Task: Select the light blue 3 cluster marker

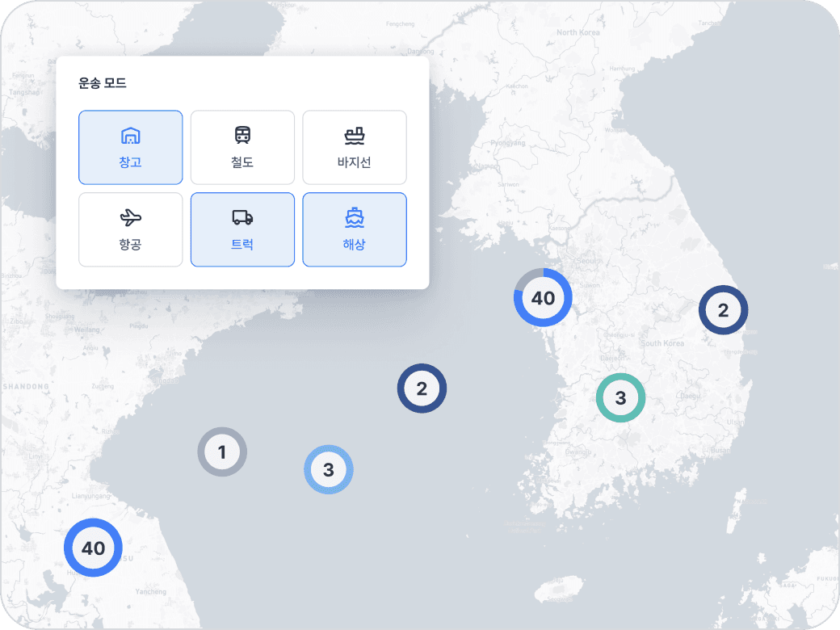Action: pyautogui.click(x=328, y=468)
